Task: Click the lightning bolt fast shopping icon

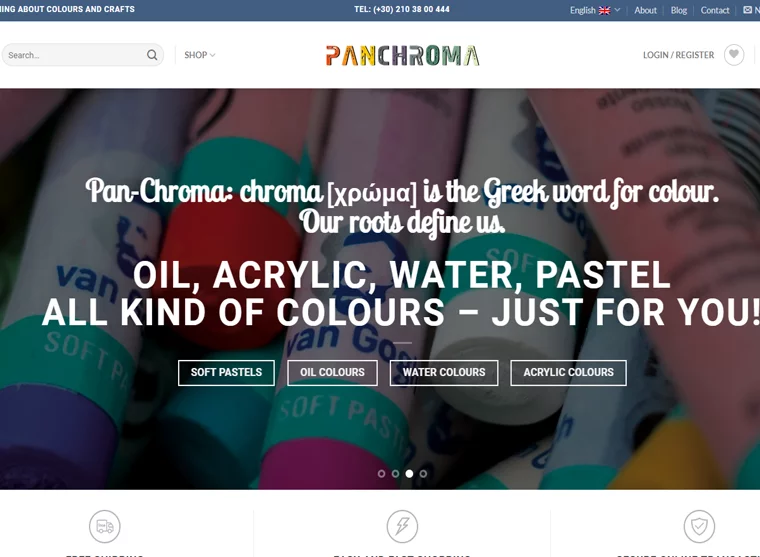Action: [x=402, y=526]
